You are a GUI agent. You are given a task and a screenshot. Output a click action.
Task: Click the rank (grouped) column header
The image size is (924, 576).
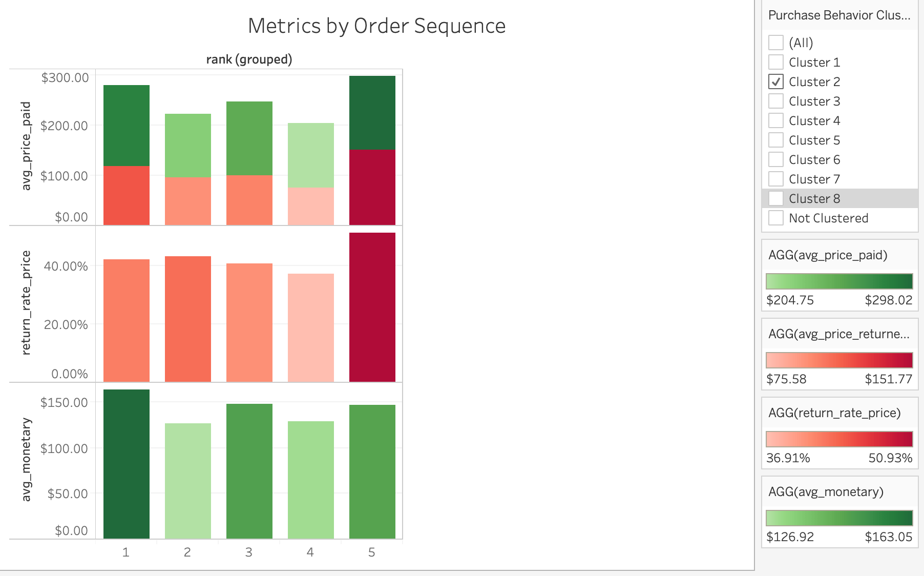coord(249,59)
